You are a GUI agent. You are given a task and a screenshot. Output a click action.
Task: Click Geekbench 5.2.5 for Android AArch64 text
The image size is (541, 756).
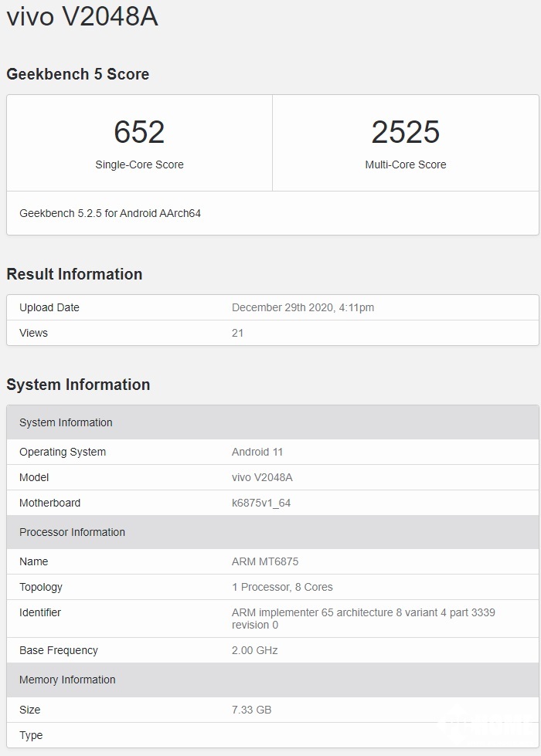[110, 213]
